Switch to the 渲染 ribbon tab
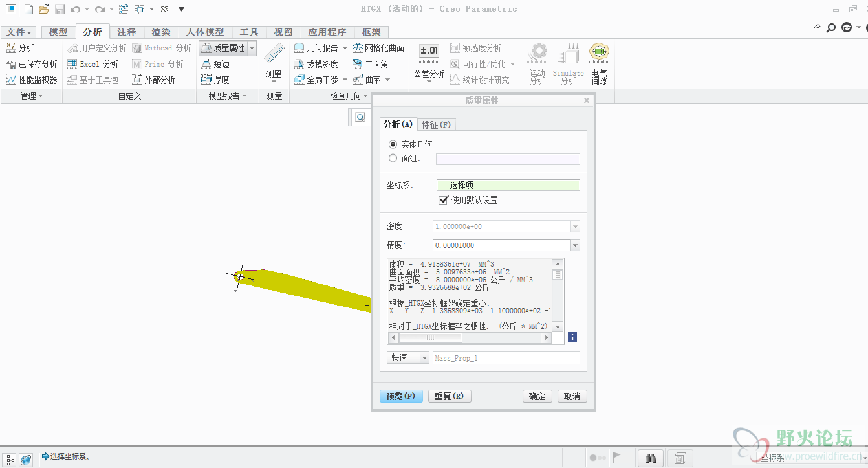Viewport: 868px width, 468px height. (161, 32)
